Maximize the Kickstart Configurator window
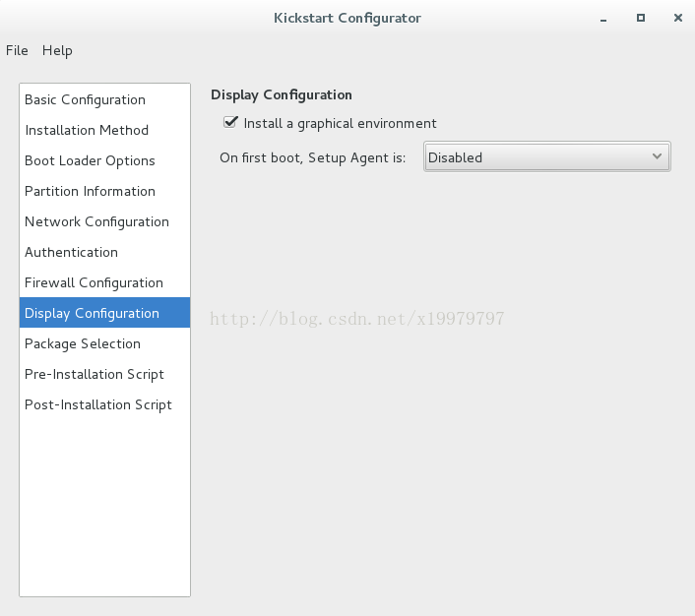 pos(641,18)
